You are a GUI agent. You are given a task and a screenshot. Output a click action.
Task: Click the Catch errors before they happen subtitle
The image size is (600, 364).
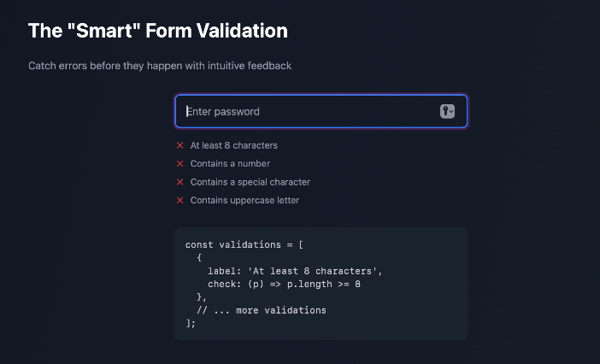(160, 66)
